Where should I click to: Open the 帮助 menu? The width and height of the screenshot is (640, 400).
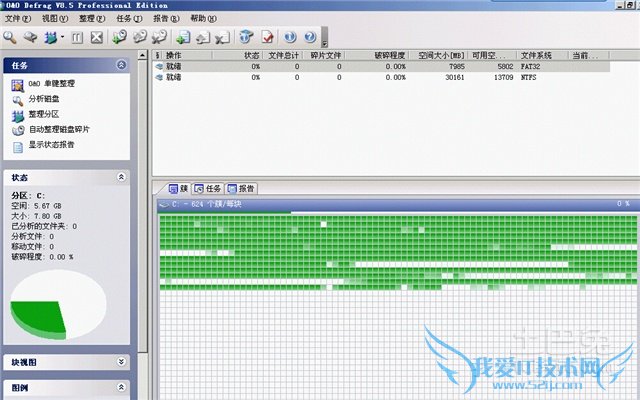pos(204,18)
